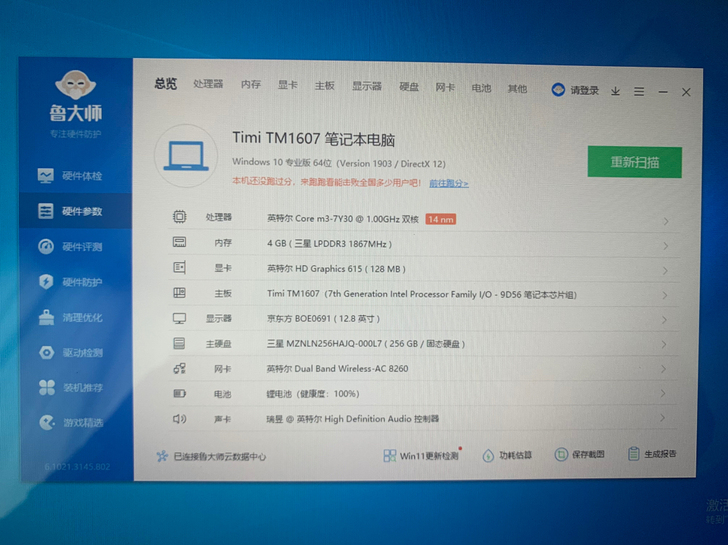Click the download arrow icon in title bar
This screenshot has width=728, height=545.
[x=615, y=91]
